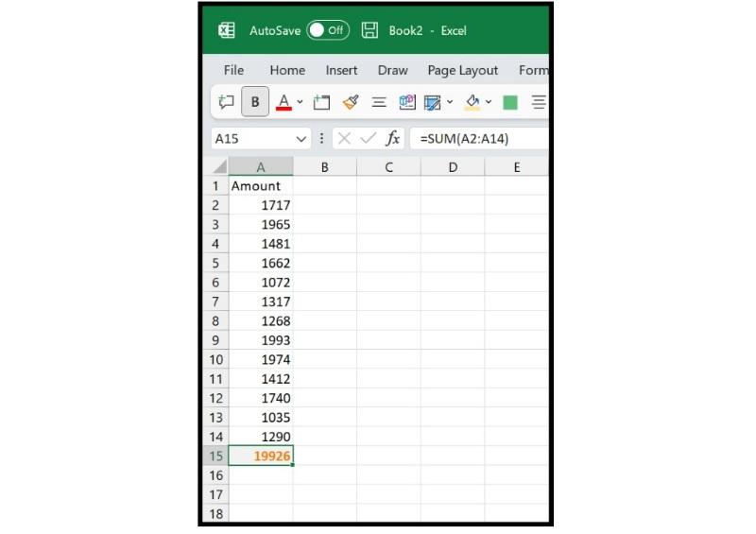Image resolution: width=756 pixels, height=534 pixels.
Task: Activate the Format Painter brush icon
Action: pyautogui.click(x=351, y=102)
